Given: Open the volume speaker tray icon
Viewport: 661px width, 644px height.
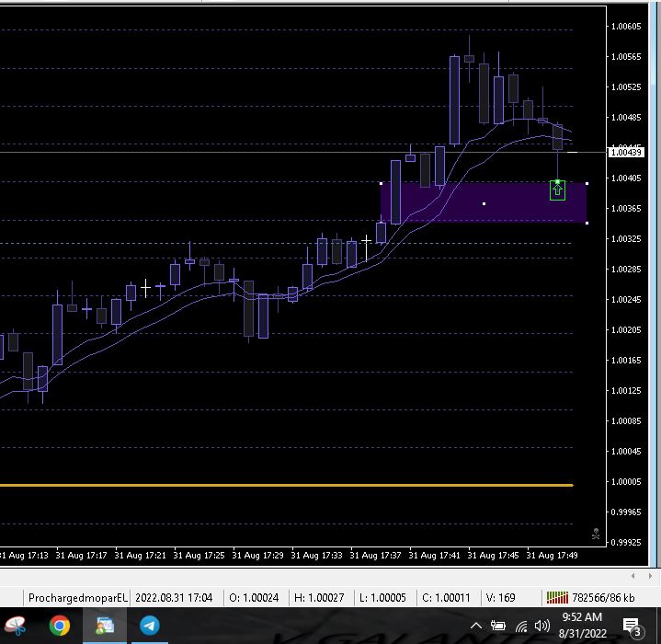Looking at the screenshot, I should pos(541,626).
